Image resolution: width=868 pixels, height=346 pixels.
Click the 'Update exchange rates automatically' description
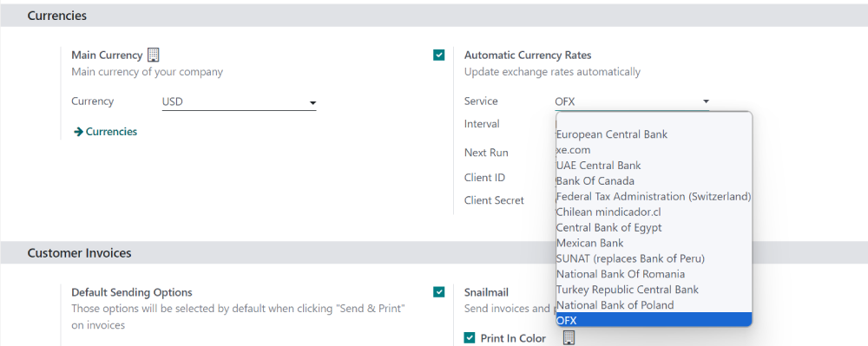(552, 72)
